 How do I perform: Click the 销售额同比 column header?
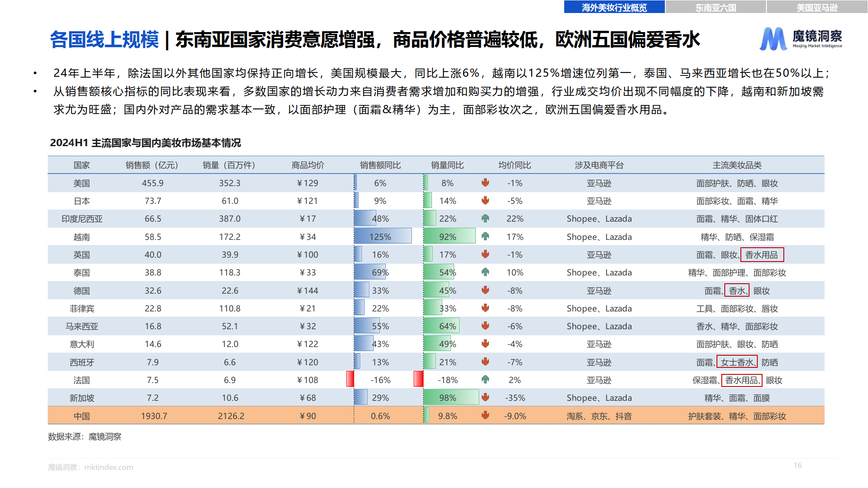(x=380, y=165)
